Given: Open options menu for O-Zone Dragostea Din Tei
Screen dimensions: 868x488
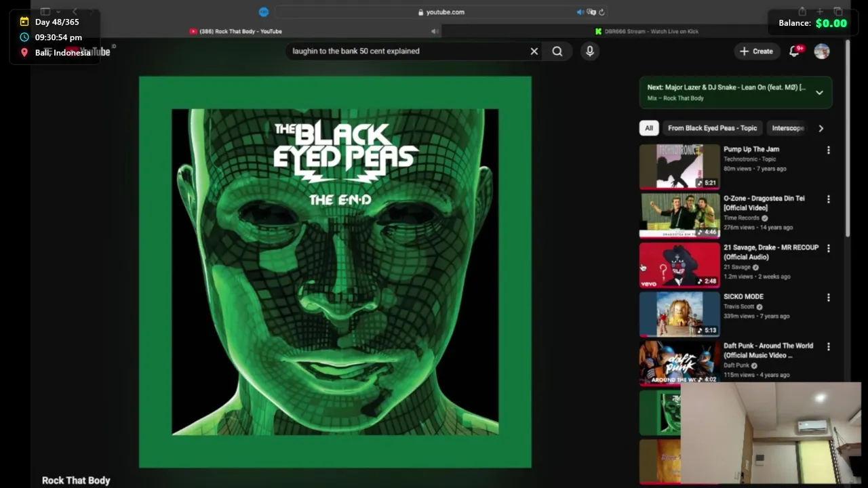Looking at the screenshot, I should pos(828,199).
